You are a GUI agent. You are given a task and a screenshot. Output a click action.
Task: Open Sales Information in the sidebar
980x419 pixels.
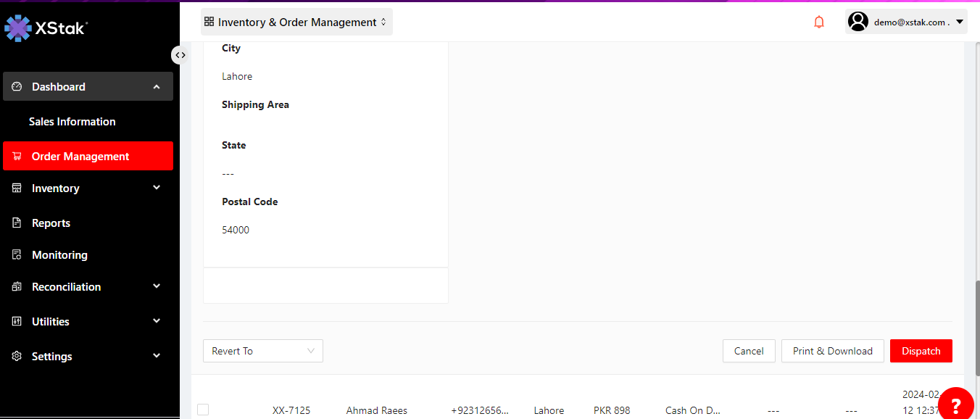[x=72, y=122]
